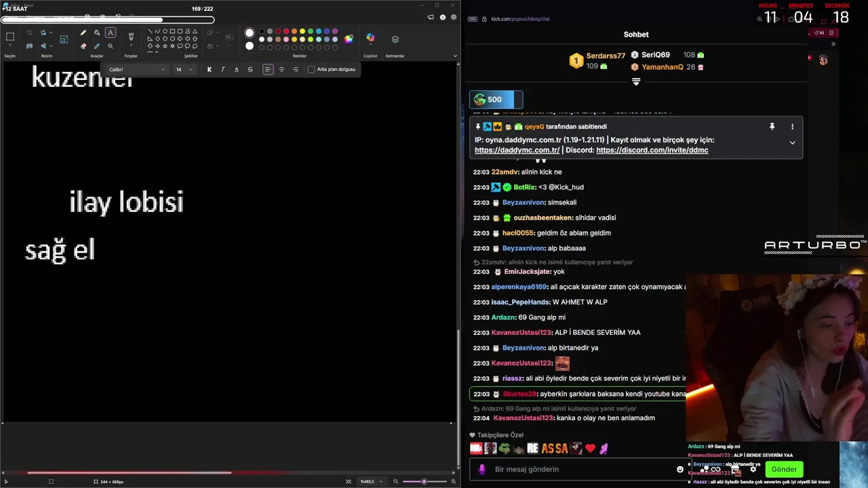Apply Strikethrough formatting to the text

(x=250, y=69)
